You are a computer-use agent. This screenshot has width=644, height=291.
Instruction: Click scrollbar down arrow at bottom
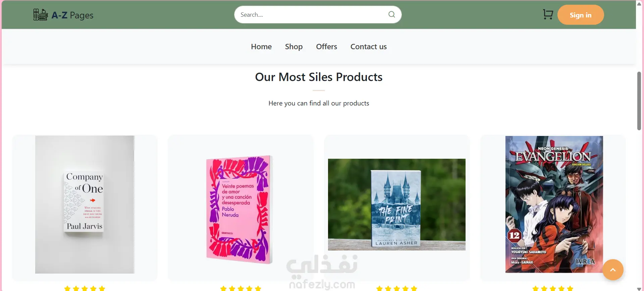point(639,288)
